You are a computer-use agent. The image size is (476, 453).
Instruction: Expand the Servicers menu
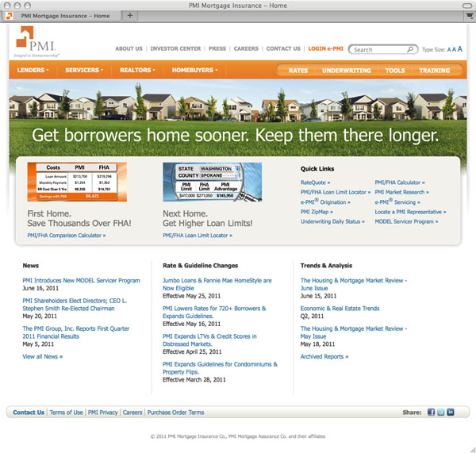pos(84,70)
